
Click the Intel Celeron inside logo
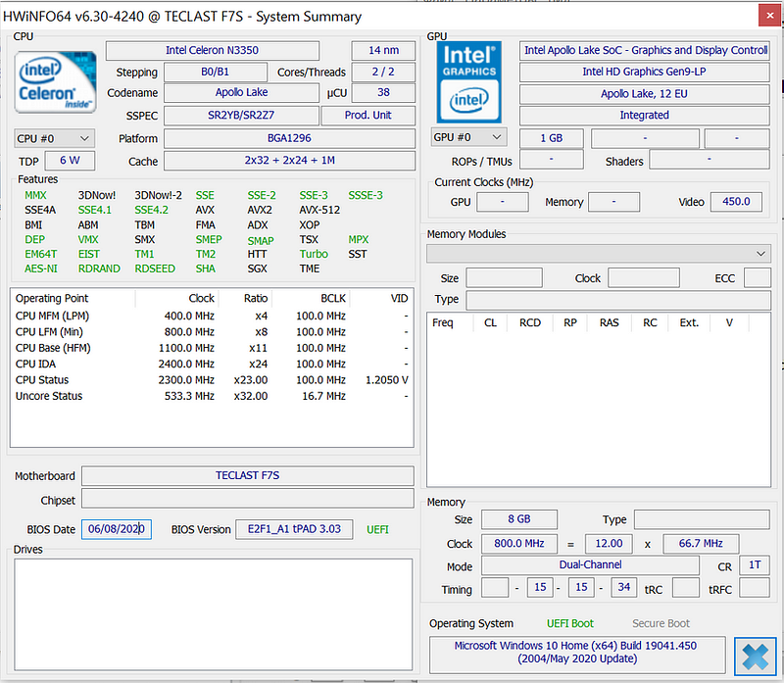(x=56, y=81)
